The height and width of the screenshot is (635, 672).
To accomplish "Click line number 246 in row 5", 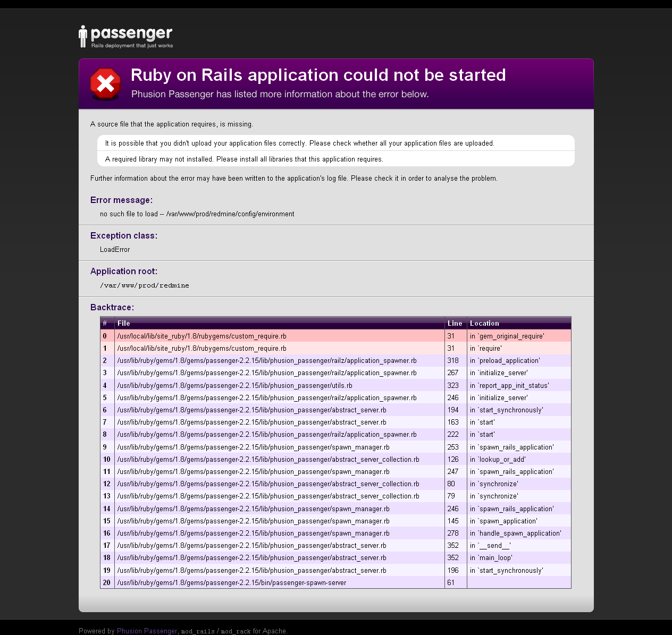I will click(x=452, y=397).
